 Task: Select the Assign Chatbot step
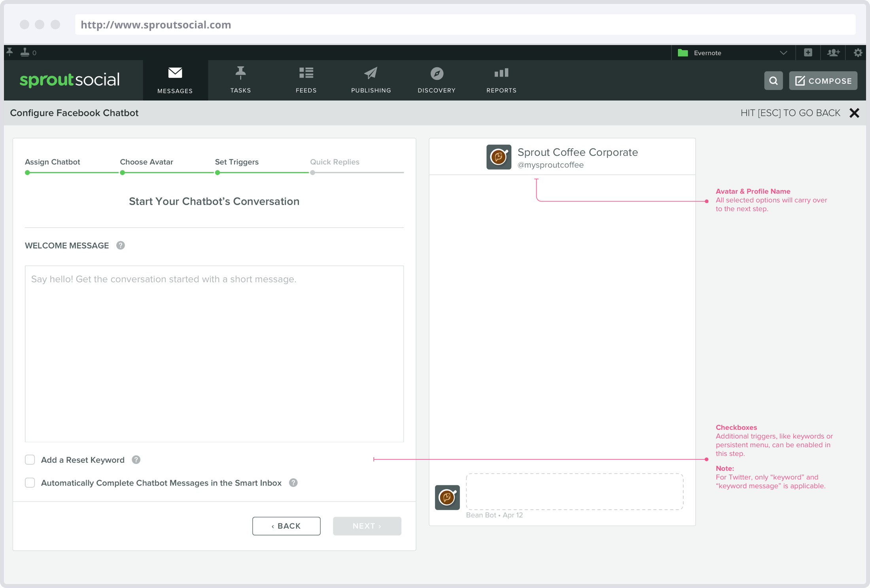(x=53, y=162)
